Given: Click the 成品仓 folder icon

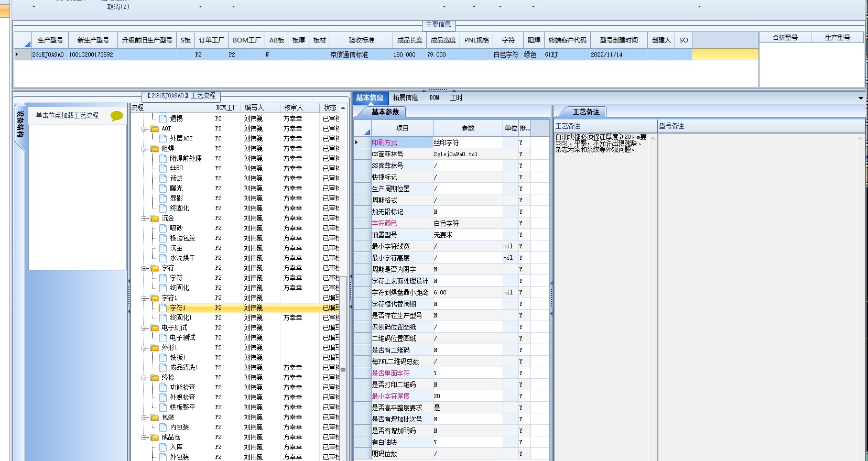Looking at the screenshot, I should click(x=155, y=437).
